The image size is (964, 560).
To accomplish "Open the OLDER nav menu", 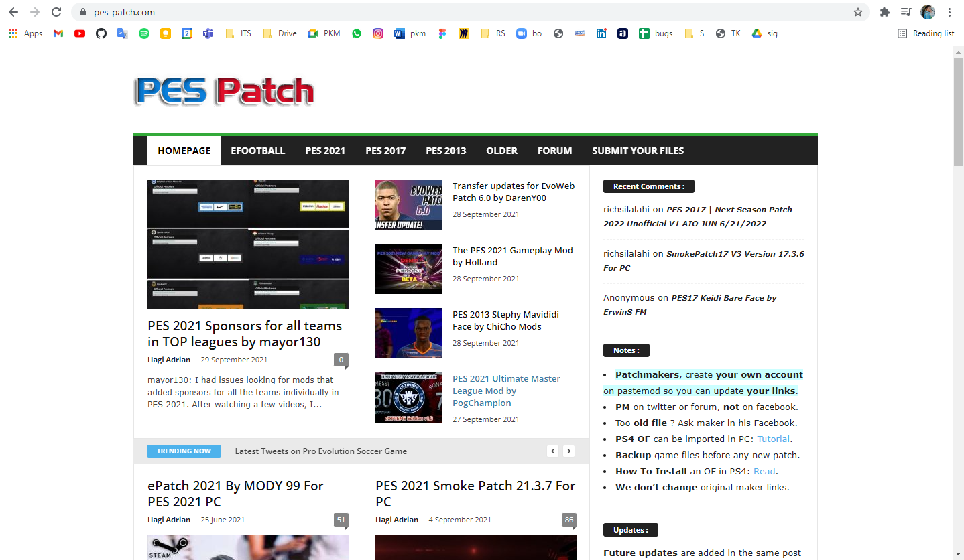I will (x=502, y=151).
